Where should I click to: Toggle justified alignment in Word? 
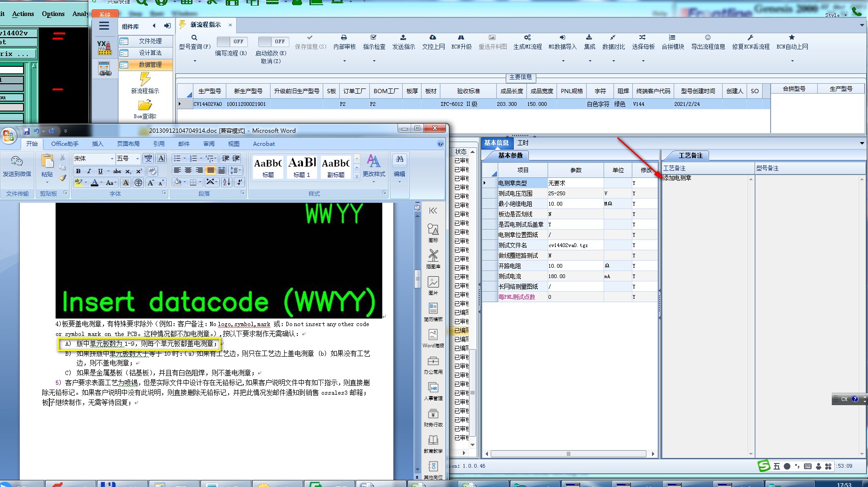pyautogui.click(x=210, y=170)
